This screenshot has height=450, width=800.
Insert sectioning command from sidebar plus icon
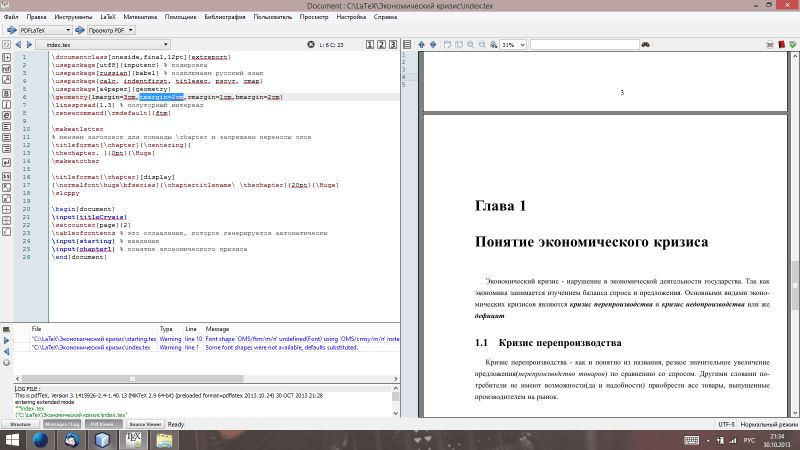[x=6, y=57]
